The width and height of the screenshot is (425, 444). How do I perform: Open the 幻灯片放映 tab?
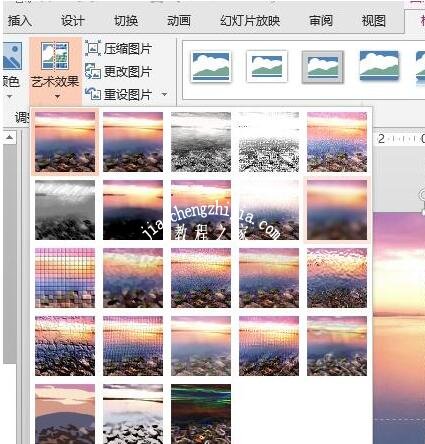click(x=250, y=21)
